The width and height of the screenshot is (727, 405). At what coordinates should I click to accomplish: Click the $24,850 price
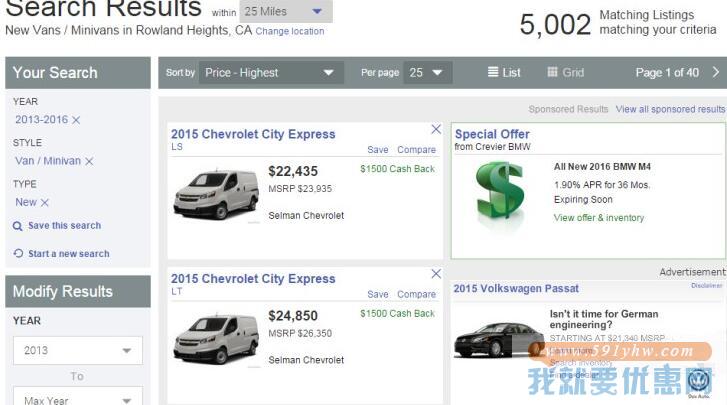coord(293,316)
